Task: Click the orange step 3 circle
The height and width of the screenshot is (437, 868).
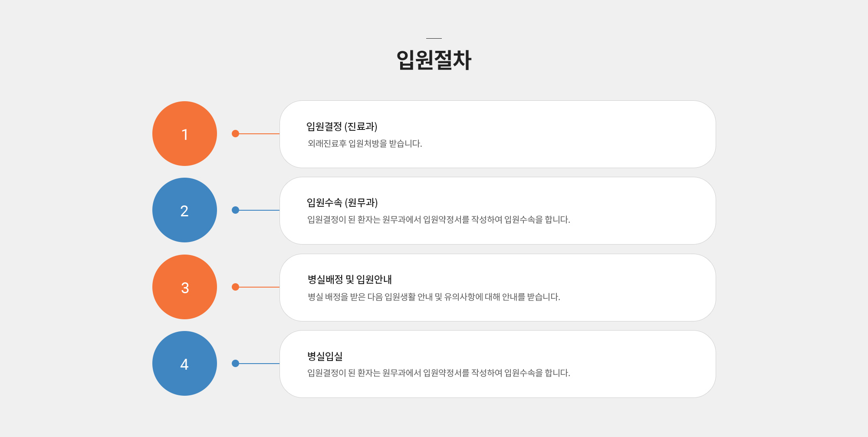Action: coord(184,287)
